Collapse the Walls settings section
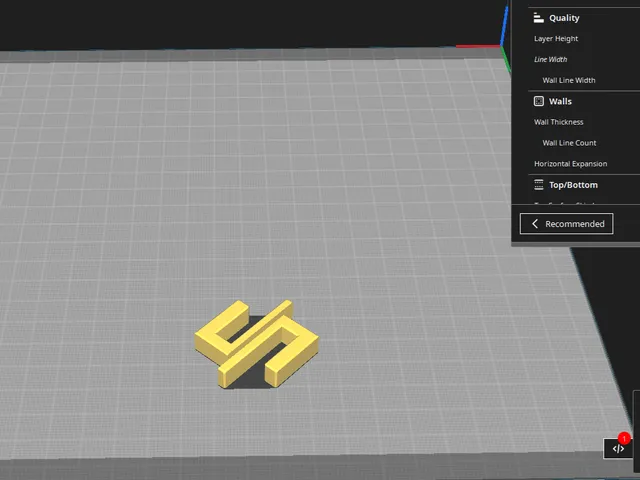This screenshot has height=480, width=640. [x=560, y=101]
